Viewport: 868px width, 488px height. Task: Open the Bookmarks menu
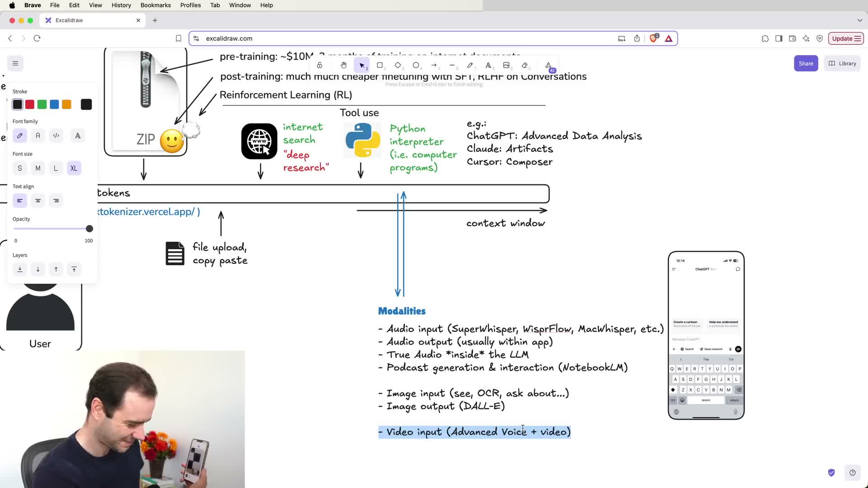156,5
